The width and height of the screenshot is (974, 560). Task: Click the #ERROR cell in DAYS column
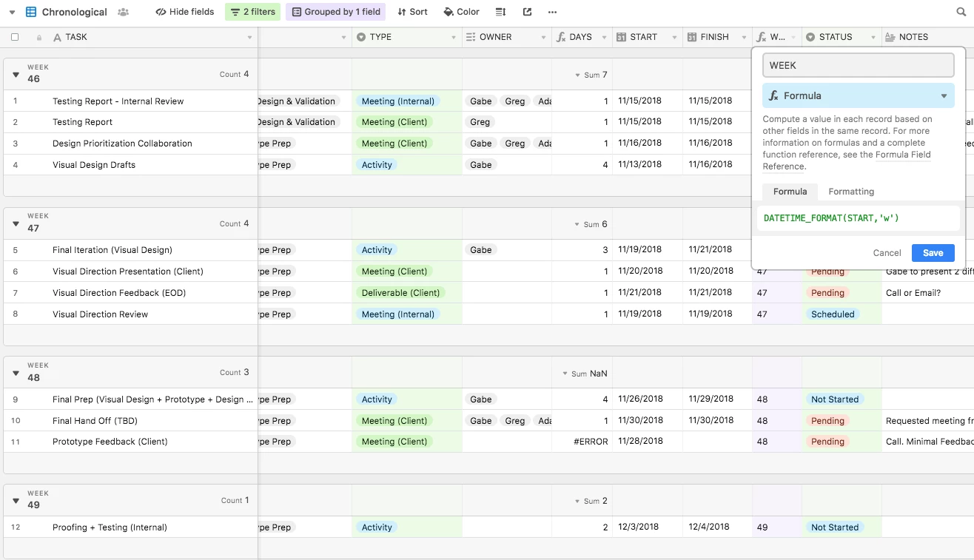point(582,442)
